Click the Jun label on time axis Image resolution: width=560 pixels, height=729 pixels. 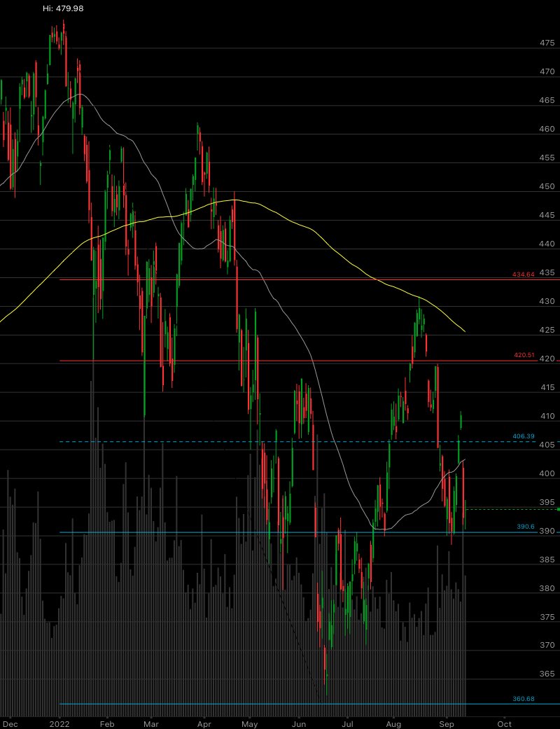299,724
